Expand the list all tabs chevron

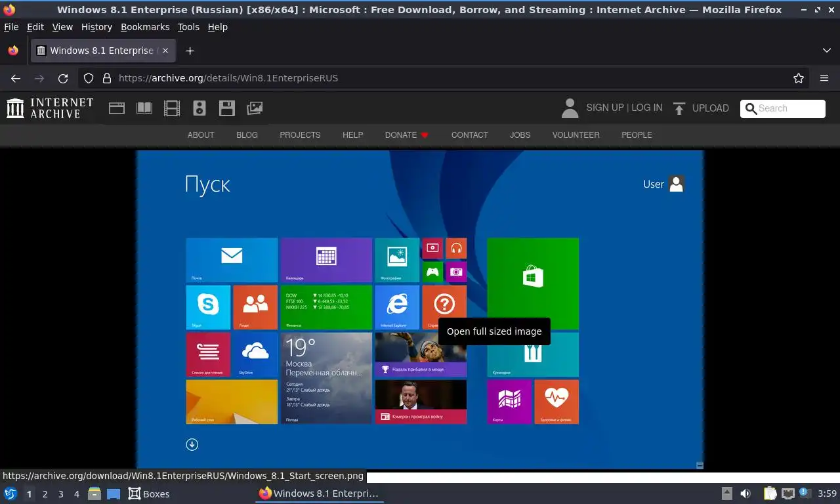click(827, 51)
